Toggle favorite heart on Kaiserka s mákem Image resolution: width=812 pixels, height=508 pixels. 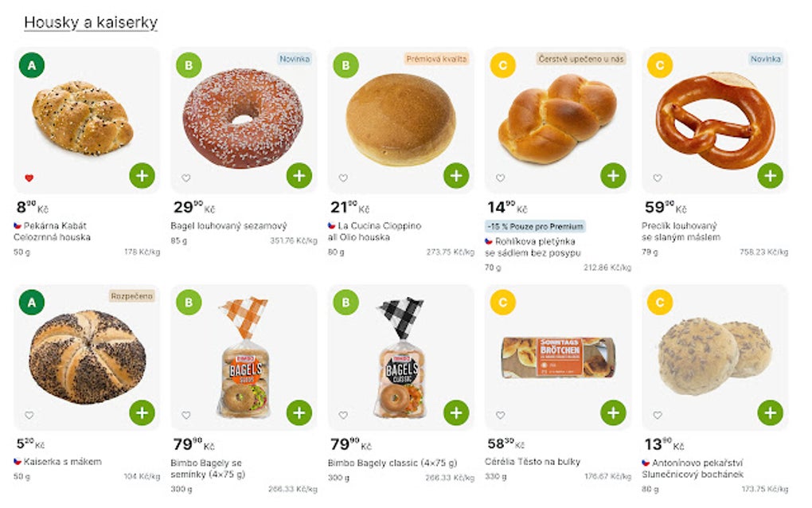click(29, 415)
